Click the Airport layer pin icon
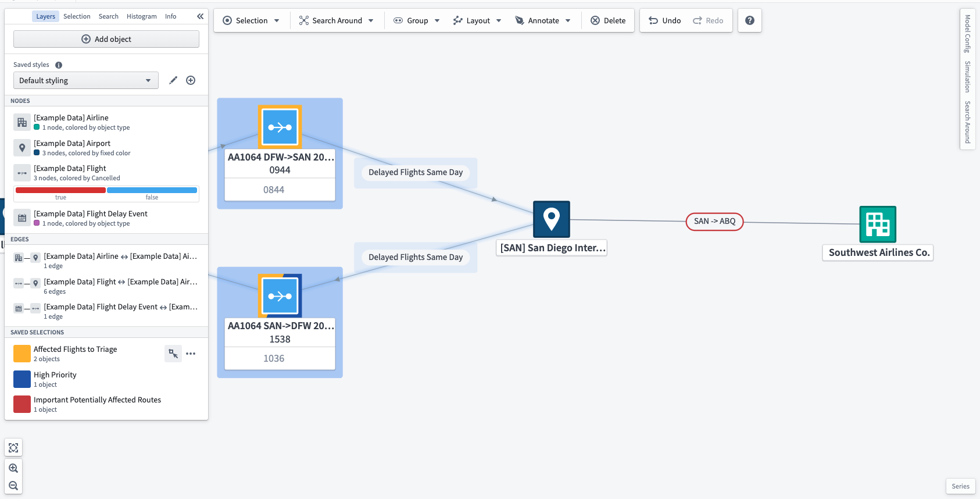Image resolution: width=980 pixels, height=499 pixels. pos(22,148)
